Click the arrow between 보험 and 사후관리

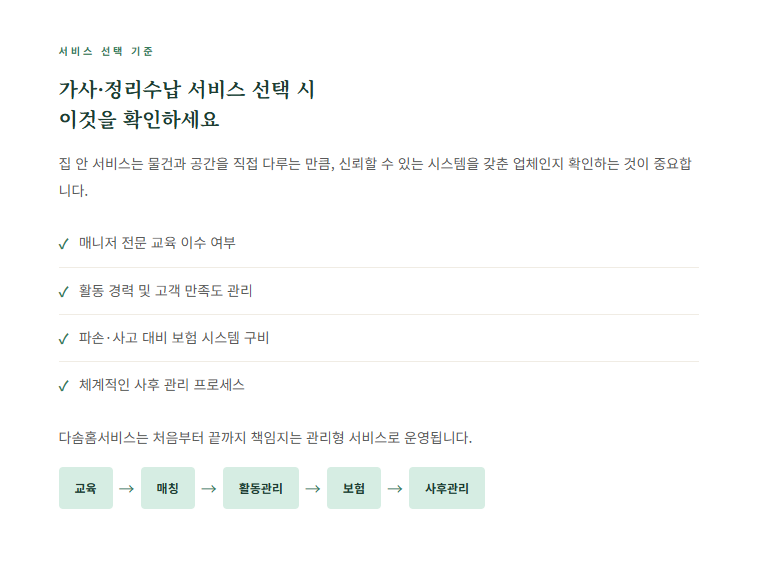pos(395,489)
